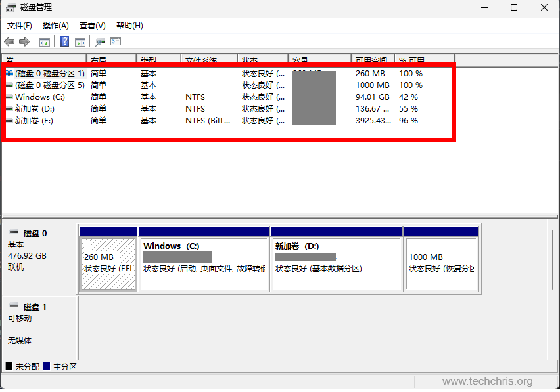
Task: Open the 帮助(H) menu
Action: 129,26
